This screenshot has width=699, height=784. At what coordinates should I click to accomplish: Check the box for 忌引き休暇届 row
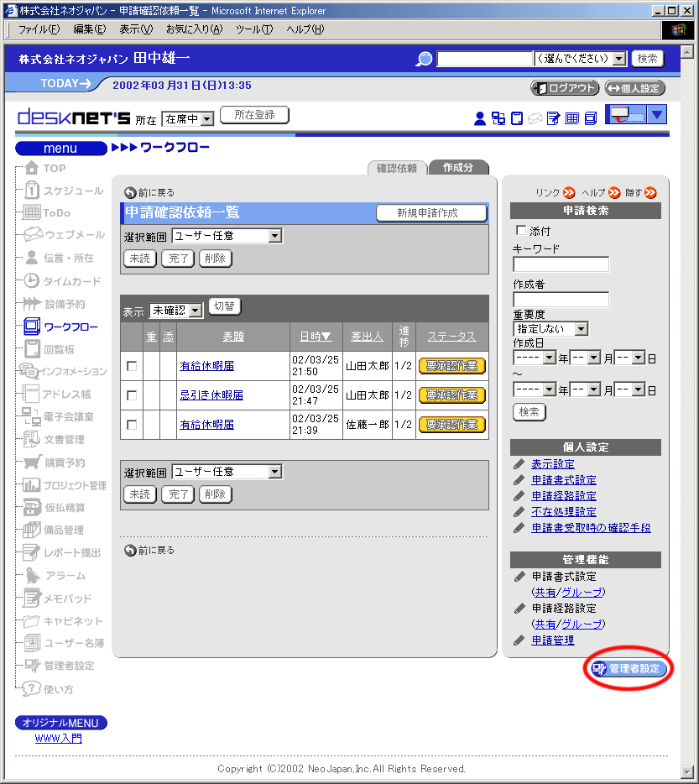pyautogui.click(x=132, y=395)
